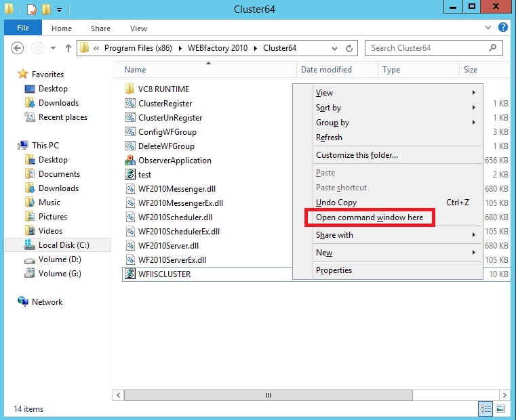Select This PC in navigation pane

click(x=45, y=146)
